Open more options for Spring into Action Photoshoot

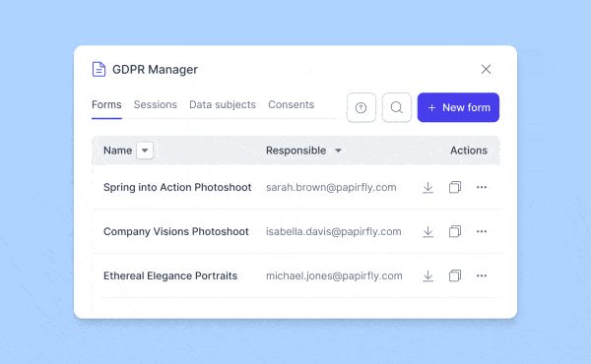[482, 187]
